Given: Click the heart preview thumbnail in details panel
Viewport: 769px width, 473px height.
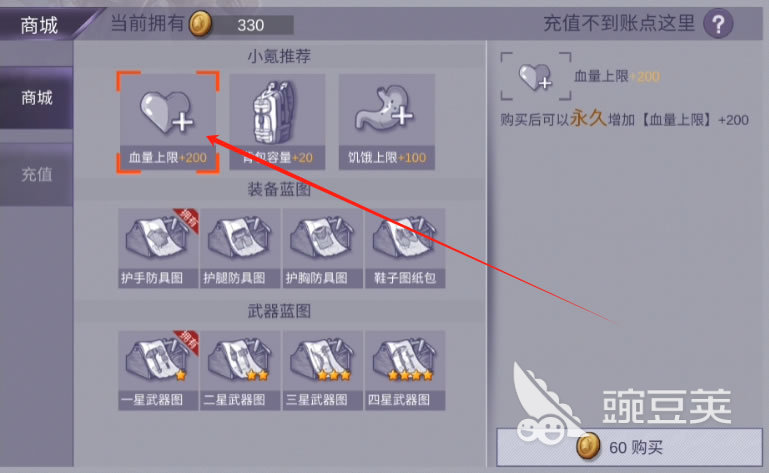Looking at the screenshot, I should point(536,76).
